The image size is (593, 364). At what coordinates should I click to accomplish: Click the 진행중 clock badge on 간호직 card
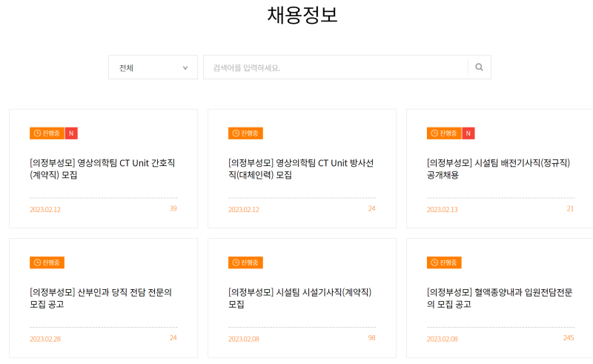(47, 133)
